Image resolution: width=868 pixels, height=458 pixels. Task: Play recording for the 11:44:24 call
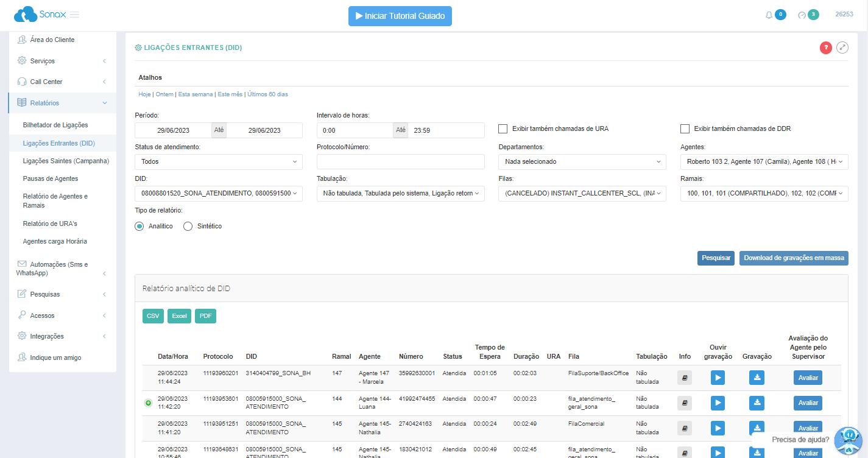click(x=718, y=378)
